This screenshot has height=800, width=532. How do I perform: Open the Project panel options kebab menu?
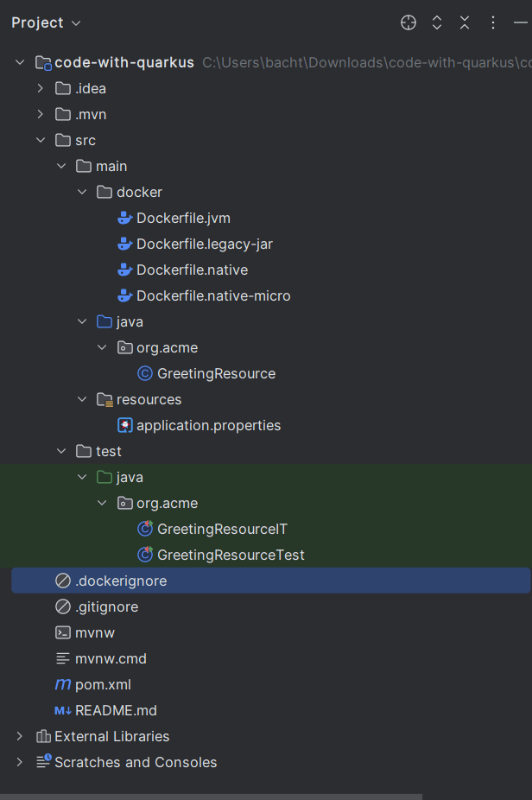coord(493,22)
